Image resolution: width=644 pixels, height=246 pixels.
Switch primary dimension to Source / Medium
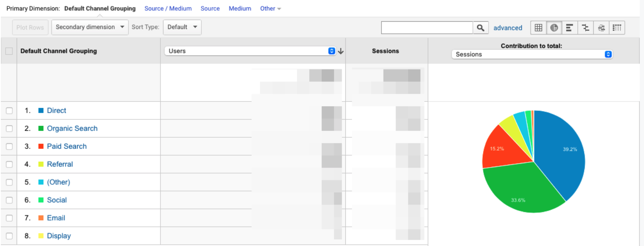pos(168,9)
